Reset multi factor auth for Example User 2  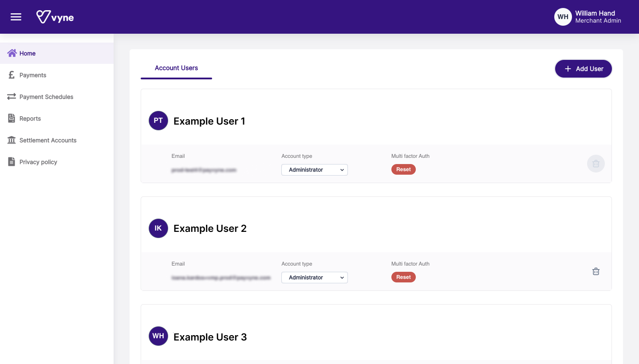(x=403, y=277)
